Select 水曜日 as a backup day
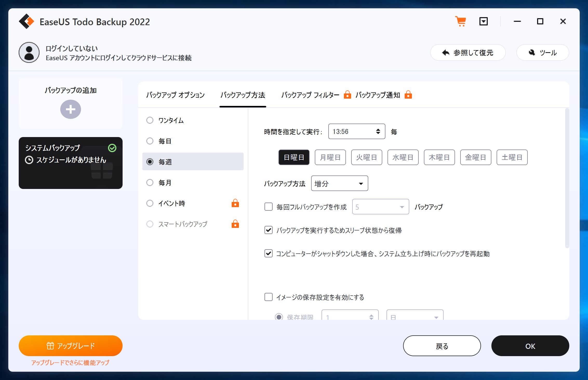The height and width of the screenshot is (380, 588). pyautogui.click(x=403, y=157)
